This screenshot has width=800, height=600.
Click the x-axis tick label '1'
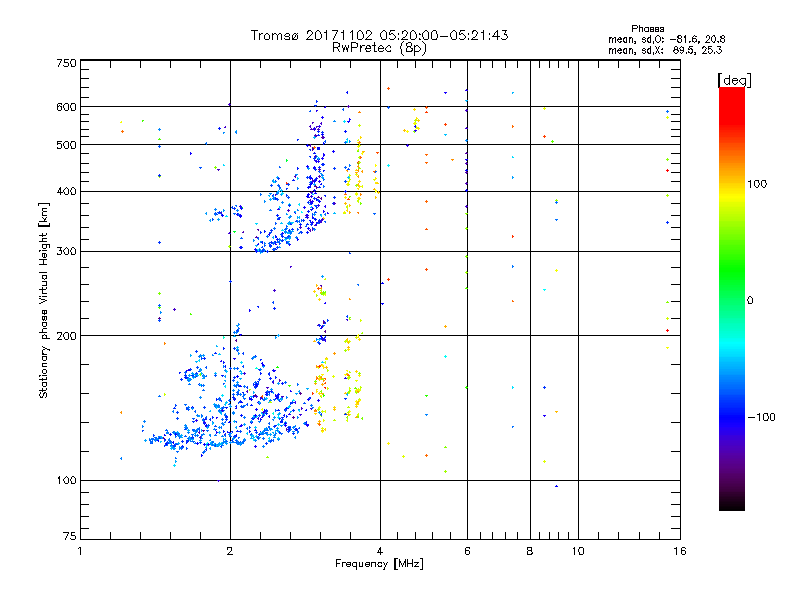pyautogui.click(x=80, y=551)
